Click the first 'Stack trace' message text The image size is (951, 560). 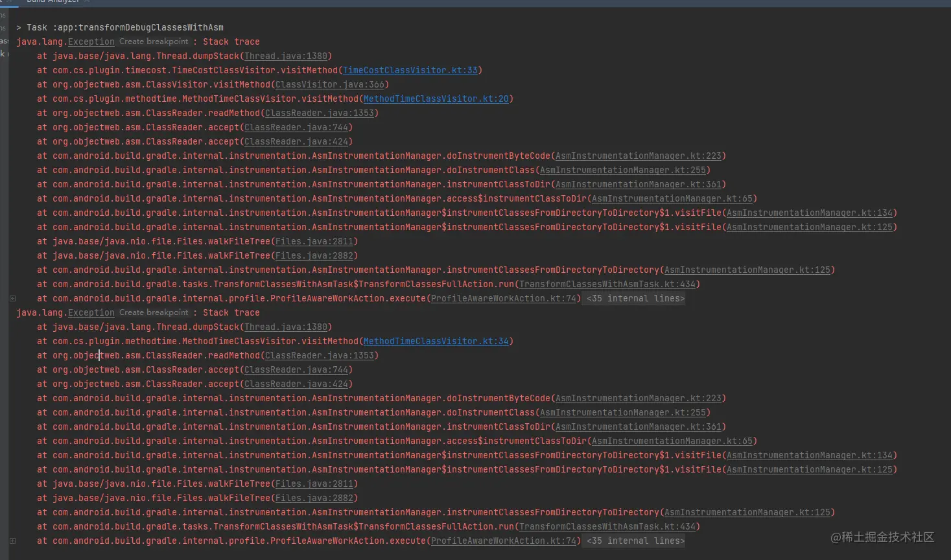pyautogui.click(x=231, y=41)
